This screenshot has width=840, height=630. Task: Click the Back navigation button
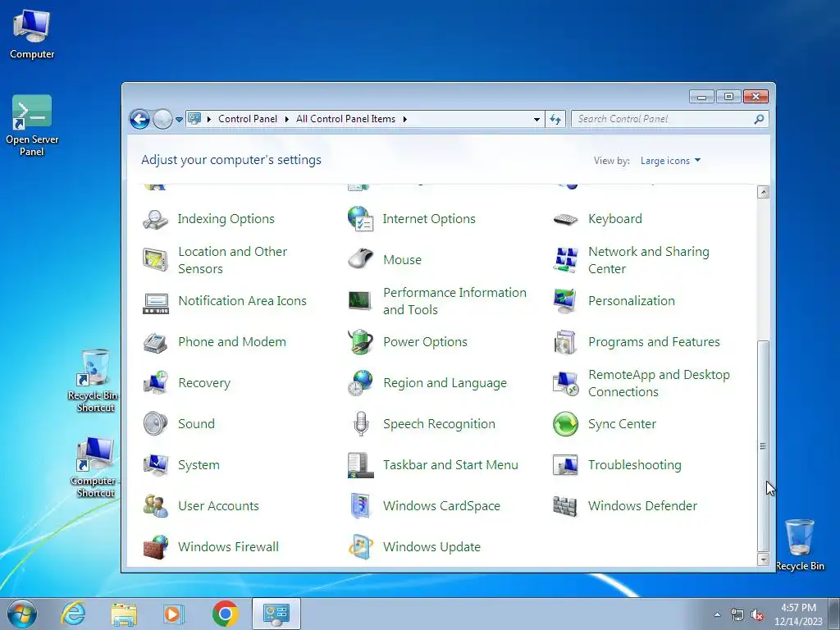[139, 119]
